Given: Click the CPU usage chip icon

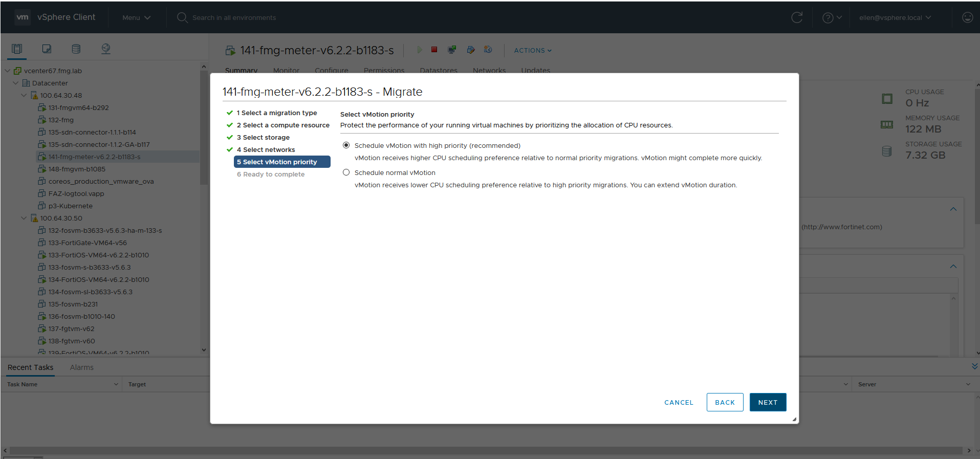Looking at the screenshot, I should coord(887,99).
